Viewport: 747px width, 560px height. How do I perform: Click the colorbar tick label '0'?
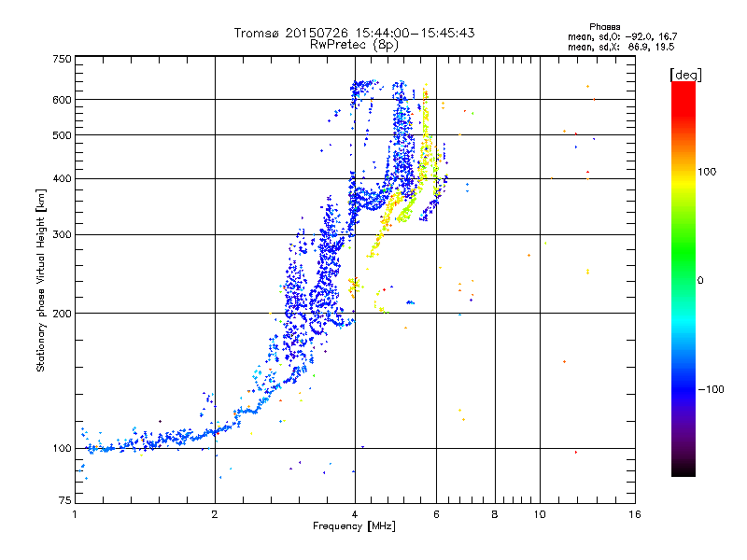[x=700, y=281]
